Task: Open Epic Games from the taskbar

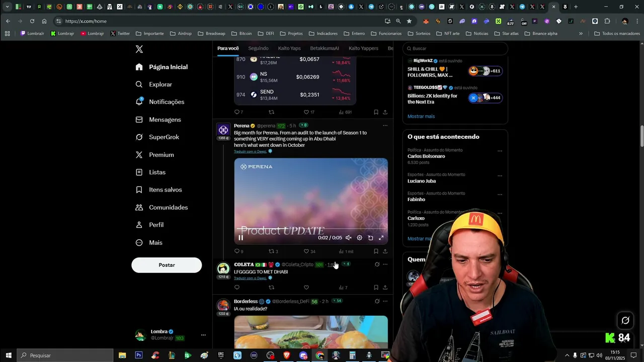Action: tap(221, 355)
